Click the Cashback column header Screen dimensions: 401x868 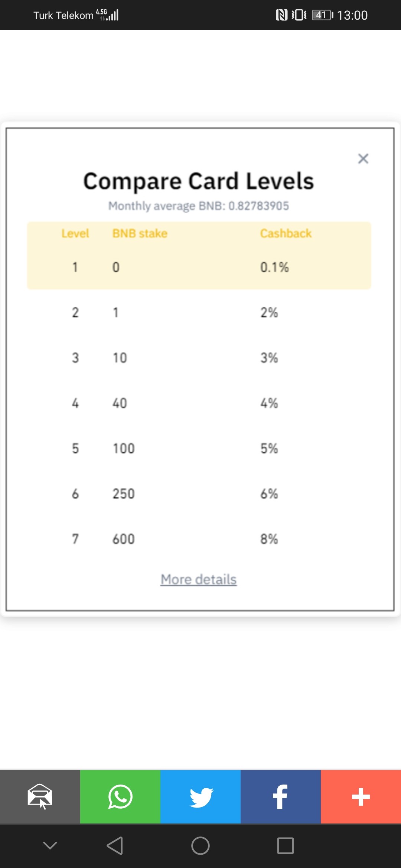(x=286, y=233)
